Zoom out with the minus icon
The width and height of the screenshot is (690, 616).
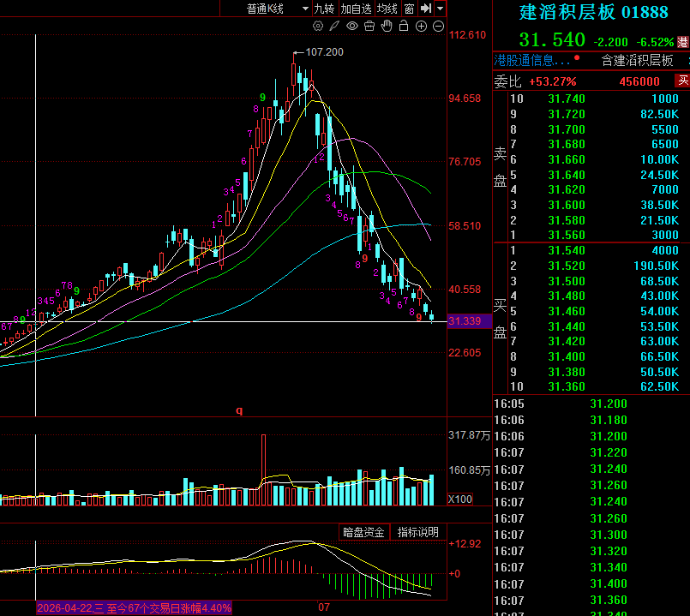(438, 26)
